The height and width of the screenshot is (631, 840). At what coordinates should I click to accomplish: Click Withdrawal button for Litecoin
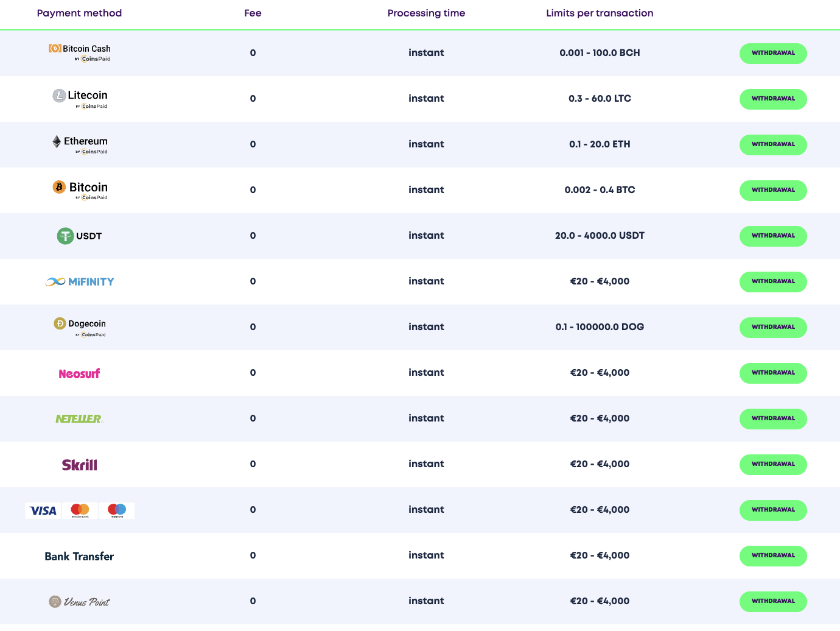click(773, 99)
